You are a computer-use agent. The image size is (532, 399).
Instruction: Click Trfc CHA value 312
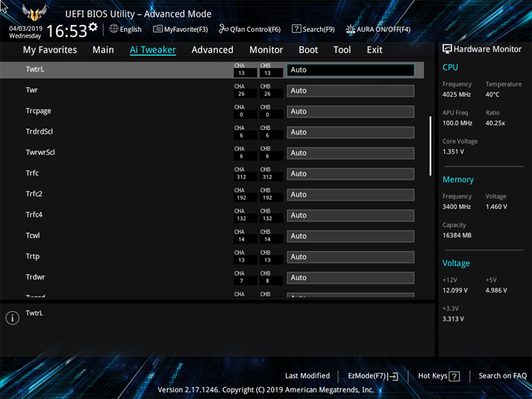click(242, 177)
